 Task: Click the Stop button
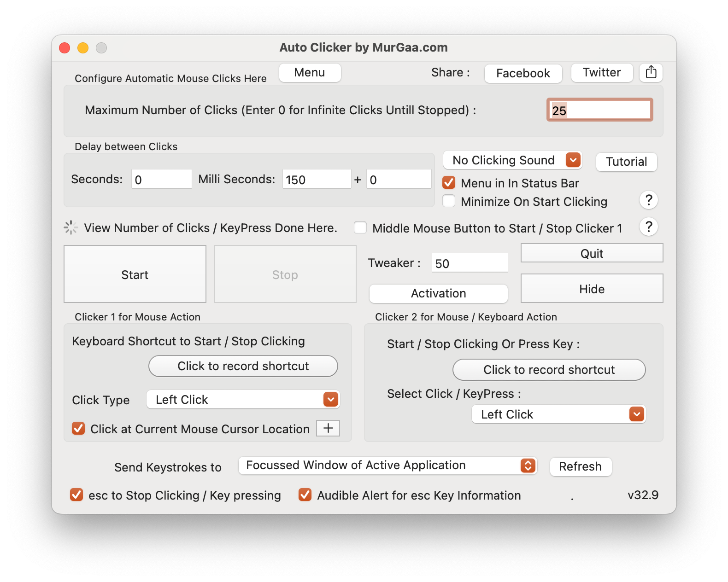[285, 274]
